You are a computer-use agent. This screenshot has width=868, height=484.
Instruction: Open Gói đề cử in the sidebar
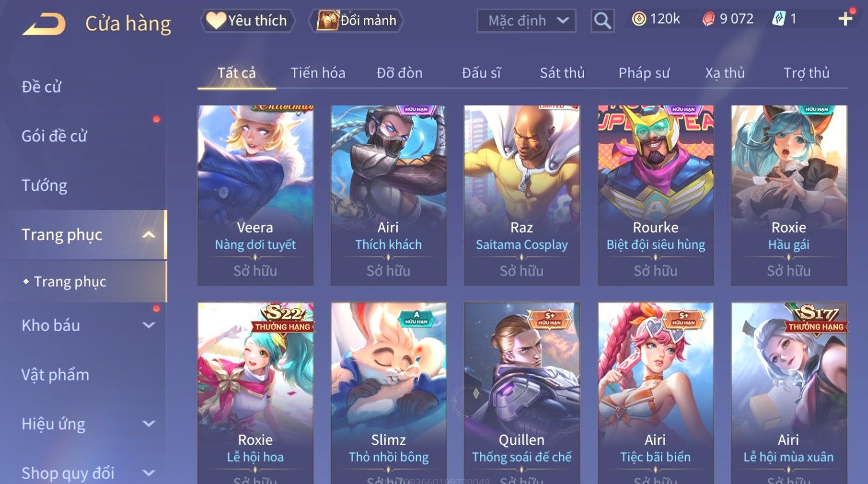(55, 136)
